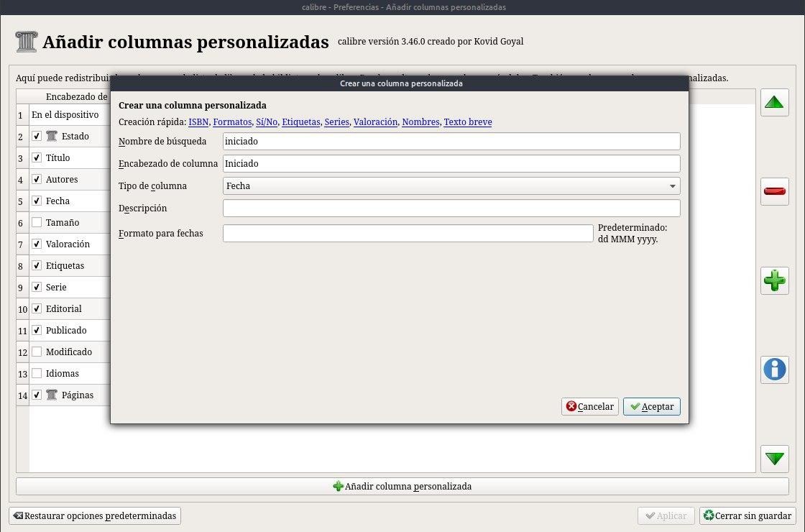Screen dimensions: 805x532
Task: Click the column icon beside Estado row
Action: (x=51, y=136)
